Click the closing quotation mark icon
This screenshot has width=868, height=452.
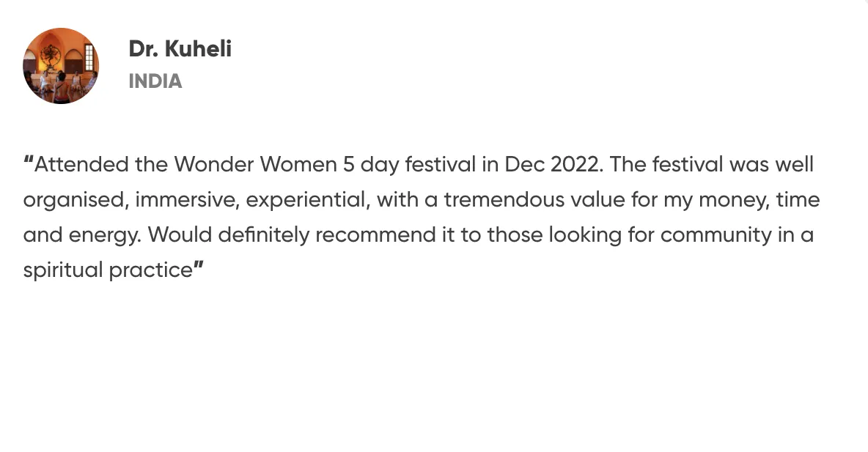198,268
